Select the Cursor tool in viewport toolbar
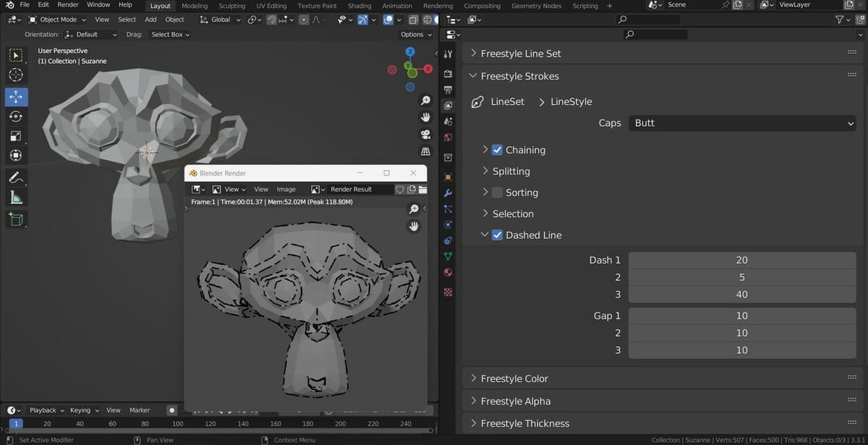 pos(16,75)
